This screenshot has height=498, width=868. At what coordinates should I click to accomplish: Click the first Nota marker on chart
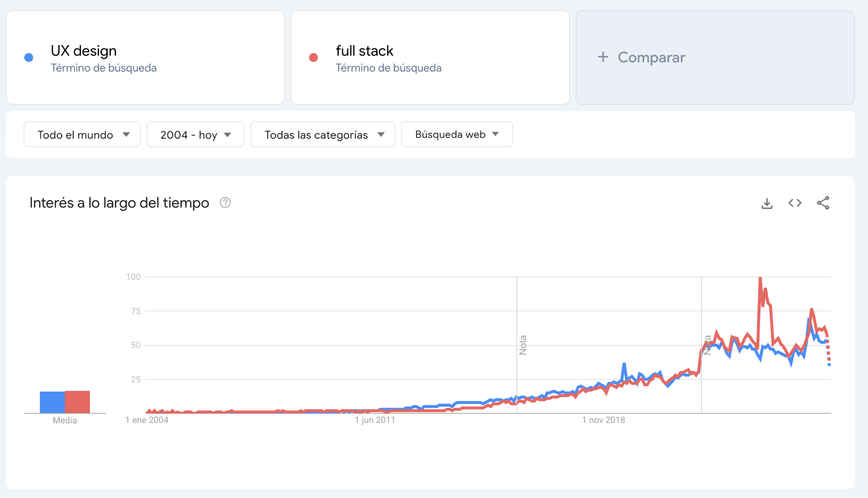point(523,345)
